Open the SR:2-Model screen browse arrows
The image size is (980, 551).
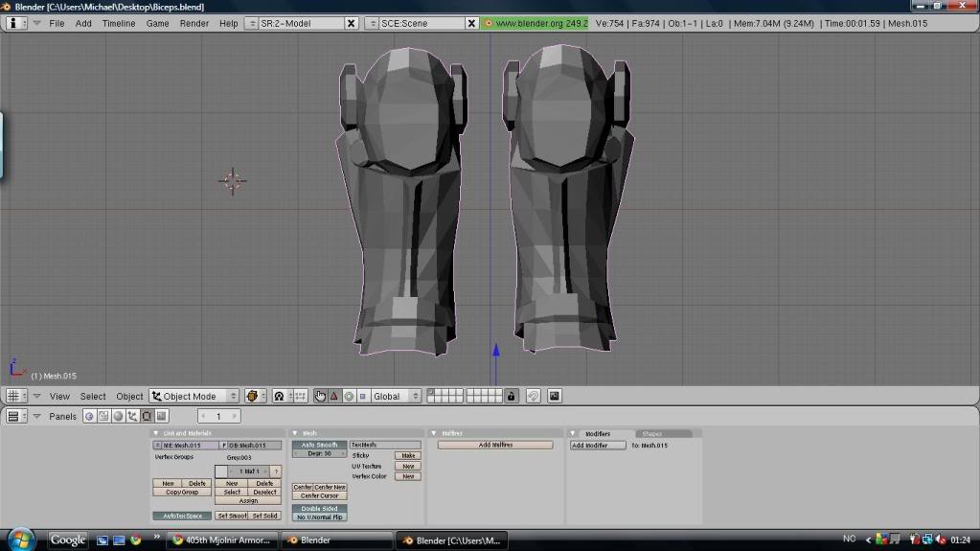click(251, 23)
